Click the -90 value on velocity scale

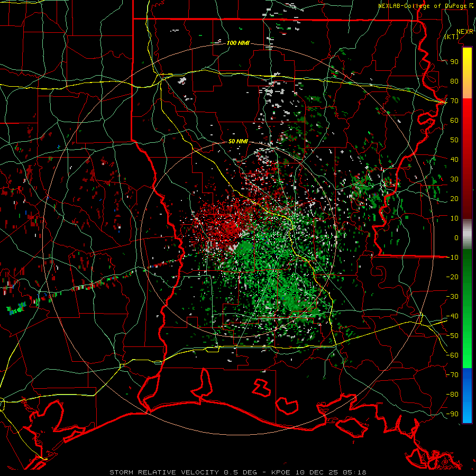(452, 414)
